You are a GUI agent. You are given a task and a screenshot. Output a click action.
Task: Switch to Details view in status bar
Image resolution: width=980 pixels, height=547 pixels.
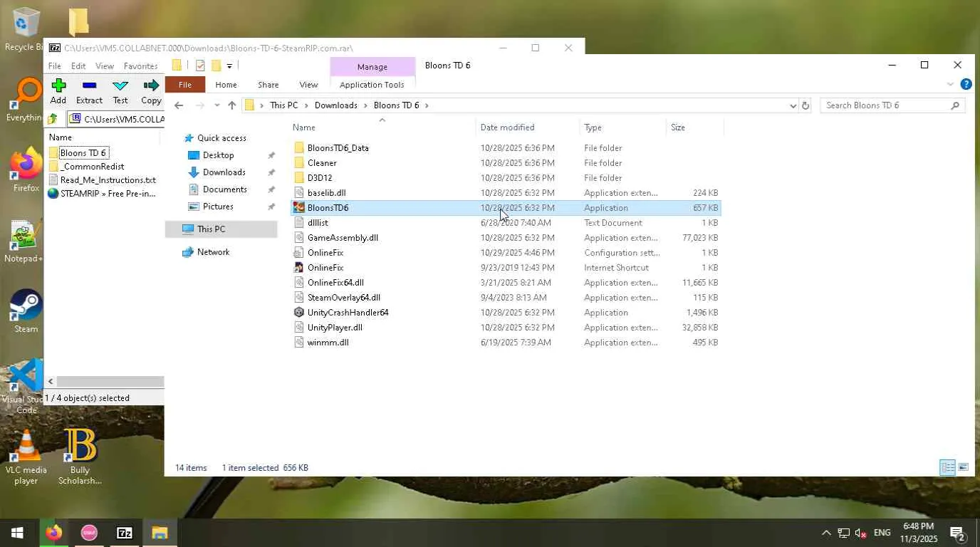(x=947, y=468)
